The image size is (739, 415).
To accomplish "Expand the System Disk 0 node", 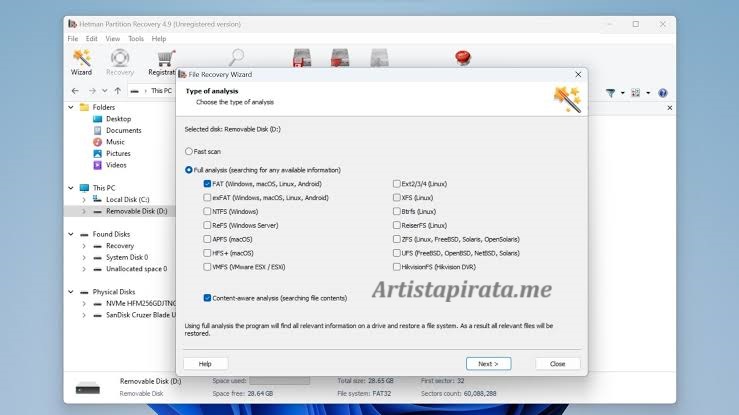I will tap(84, 258).
